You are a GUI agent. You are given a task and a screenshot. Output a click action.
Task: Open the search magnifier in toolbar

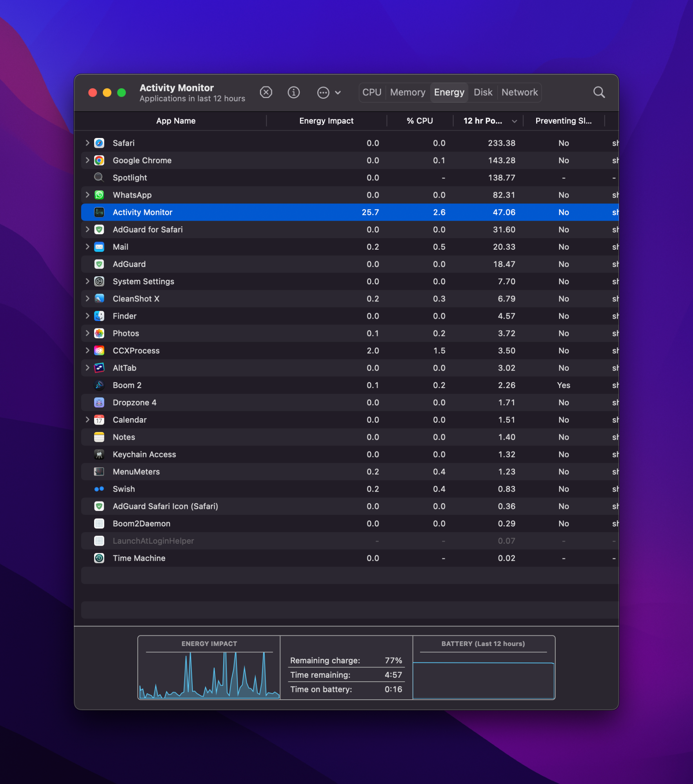click(599, 93)
